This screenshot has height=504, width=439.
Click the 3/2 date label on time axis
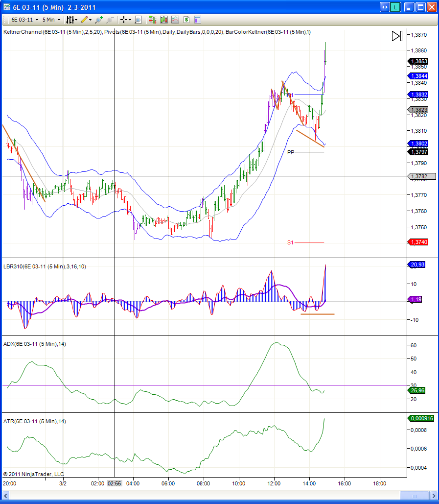[x=63, y=483]
